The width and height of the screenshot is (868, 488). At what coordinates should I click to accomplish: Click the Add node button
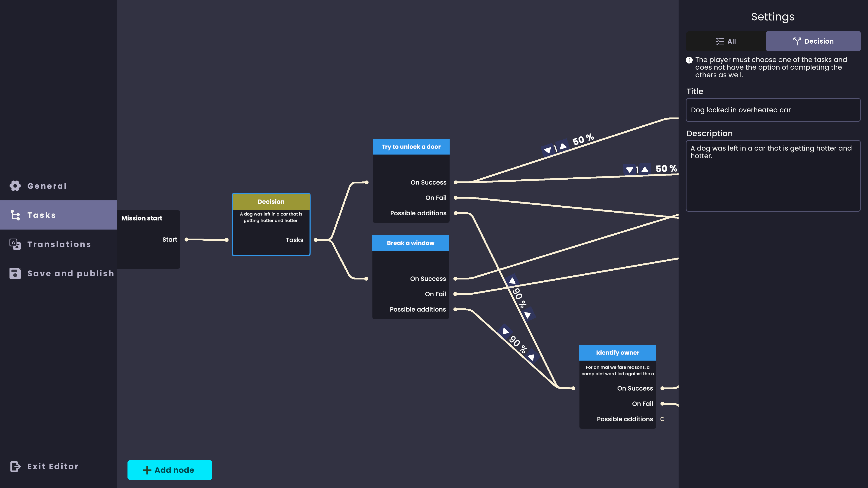(170, 470)
